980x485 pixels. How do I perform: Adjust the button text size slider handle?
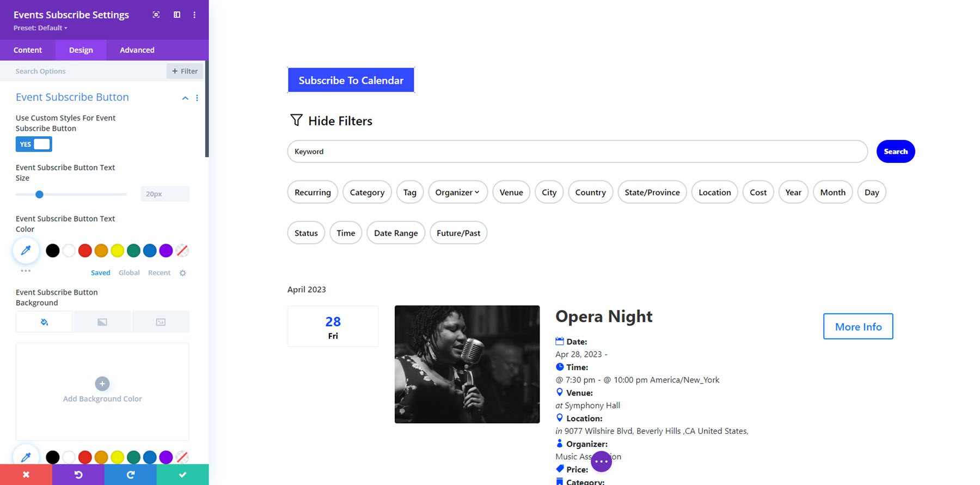click(x=39, y=194)
